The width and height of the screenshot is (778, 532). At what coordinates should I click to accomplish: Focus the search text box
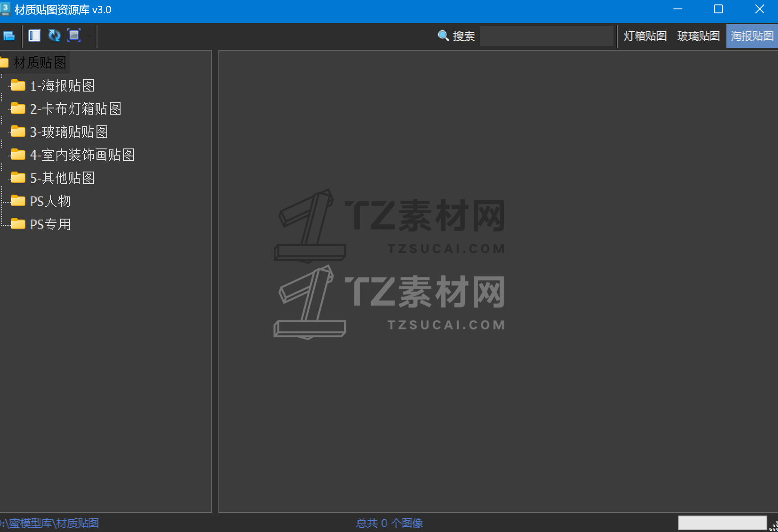pyautogui.click(x=547, y=36)
